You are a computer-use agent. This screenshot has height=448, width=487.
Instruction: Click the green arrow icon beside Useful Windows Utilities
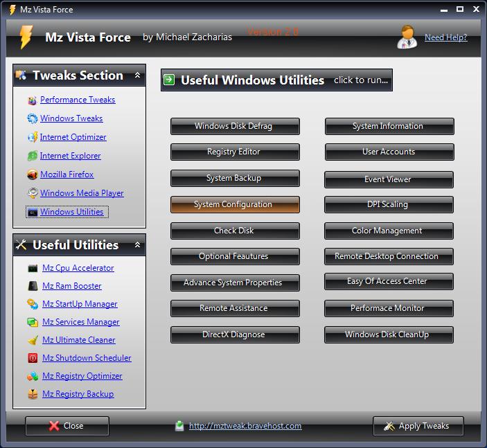tap(169, 80)
